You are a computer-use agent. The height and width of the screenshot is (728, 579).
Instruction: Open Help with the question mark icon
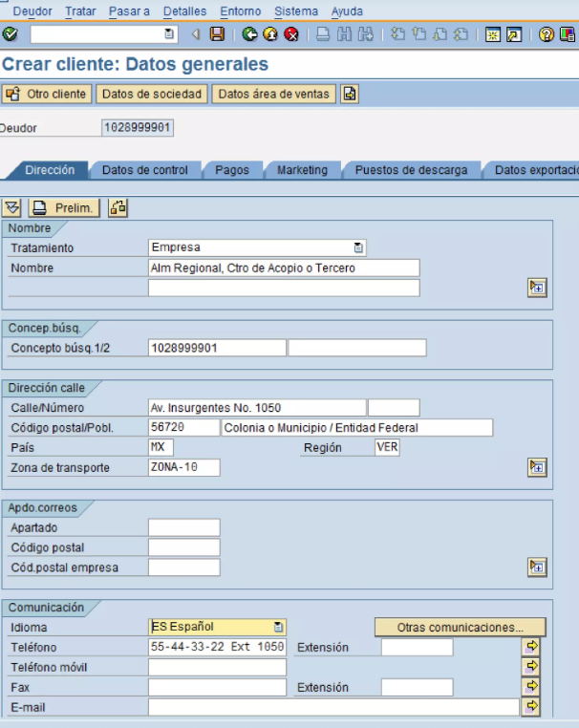click(x=547, y=34)
